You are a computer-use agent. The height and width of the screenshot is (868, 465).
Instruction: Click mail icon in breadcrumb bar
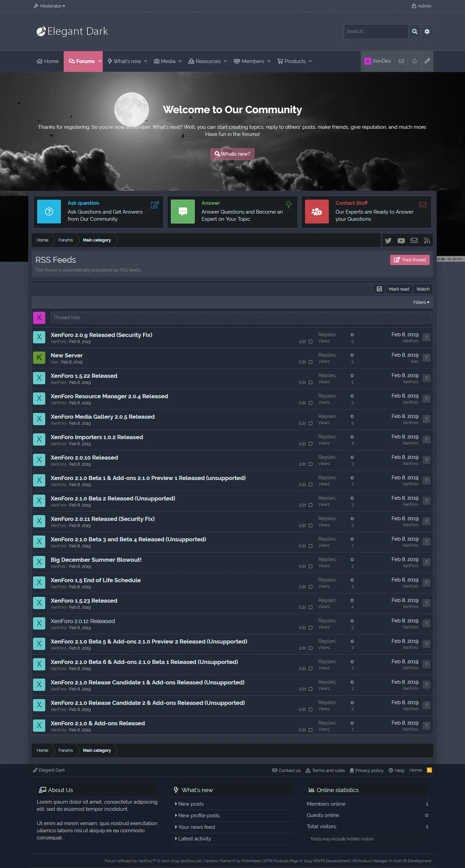[x=414, y=241]
